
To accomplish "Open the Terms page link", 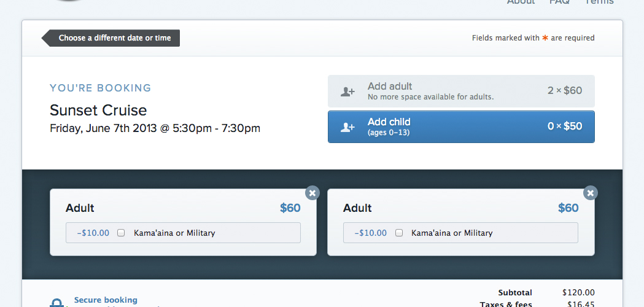I will (x=599, y=2).
